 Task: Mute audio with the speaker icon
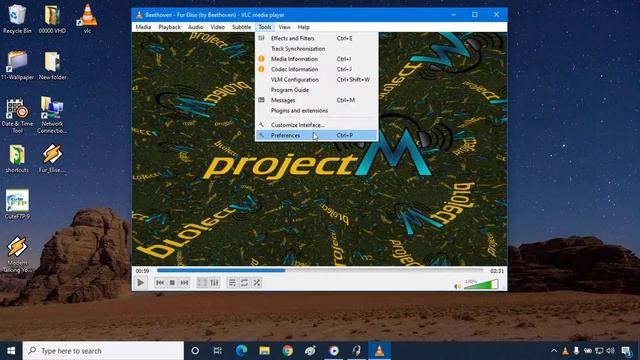coord(457,286)
